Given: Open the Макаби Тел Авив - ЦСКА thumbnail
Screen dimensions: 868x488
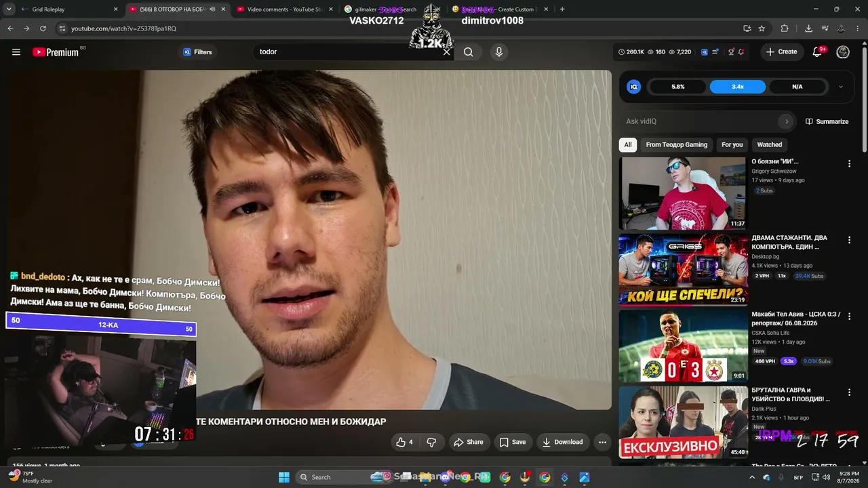Looking at the screenshot, I should [683, 346].
